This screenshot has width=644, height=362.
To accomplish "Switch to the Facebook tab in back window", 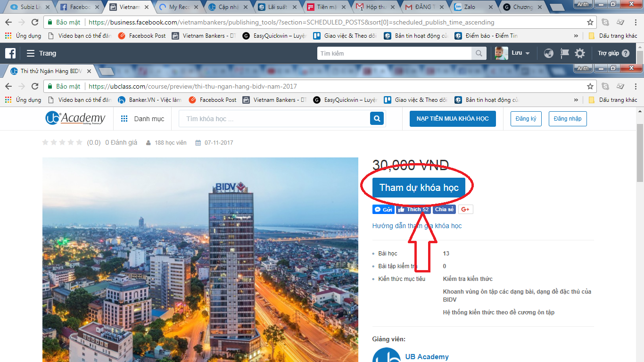I will coord(79,7).
